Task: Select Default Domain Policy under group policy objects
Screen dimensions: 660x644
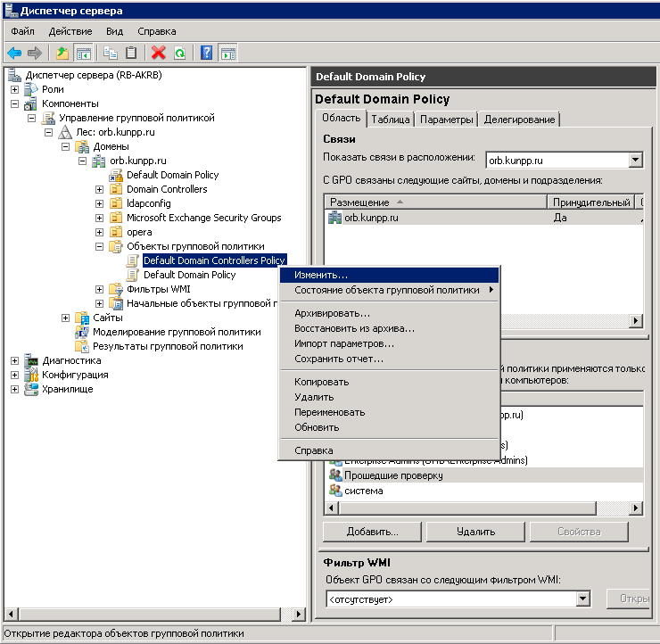Action: (x=189, y=275)
